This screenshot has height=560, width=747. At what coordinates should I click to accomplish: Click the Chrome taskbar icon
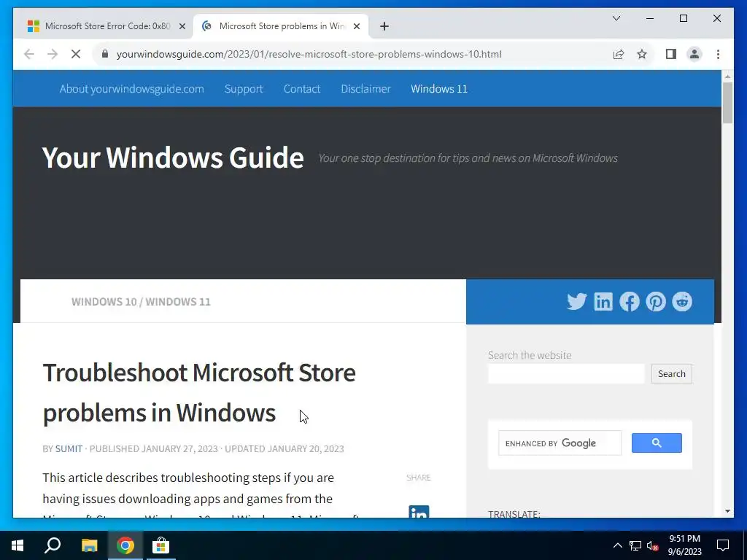[125, 545]
